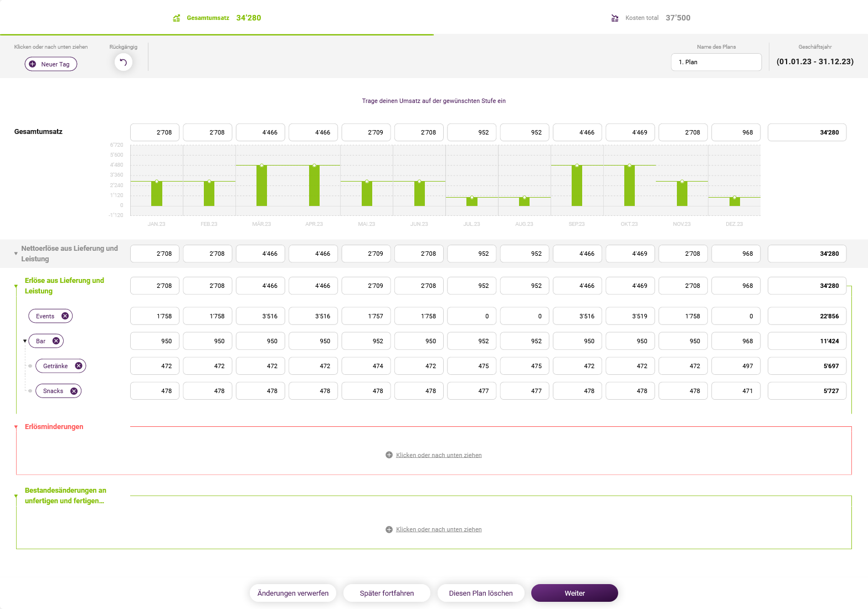Screen dimensions: 868x609
Task: Open the Klicken oder nach unten ziehen link
Action: pos(438,455)
